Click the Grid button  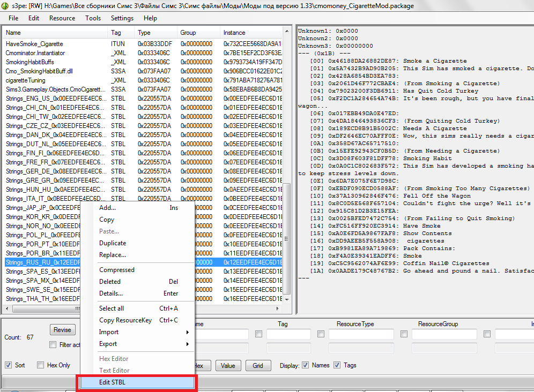(258, 366)
